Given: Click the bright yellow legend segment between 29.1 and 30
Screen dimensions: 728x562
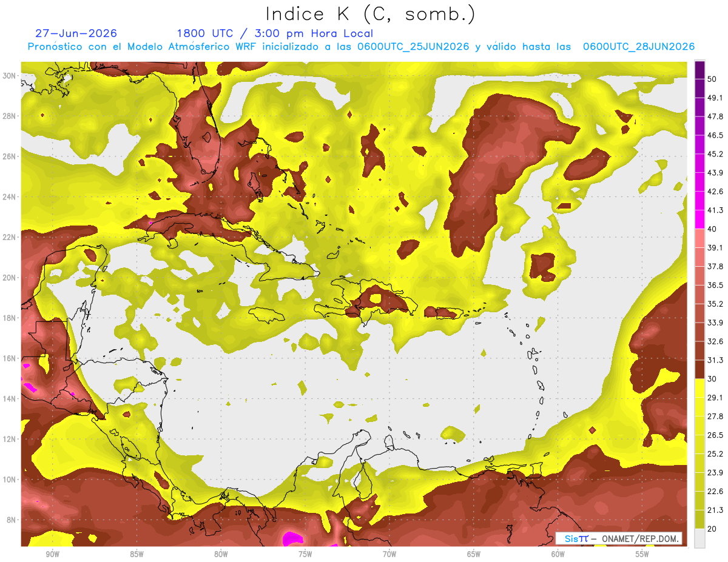Looking at the screenshot, I should [x=699, y=388].
